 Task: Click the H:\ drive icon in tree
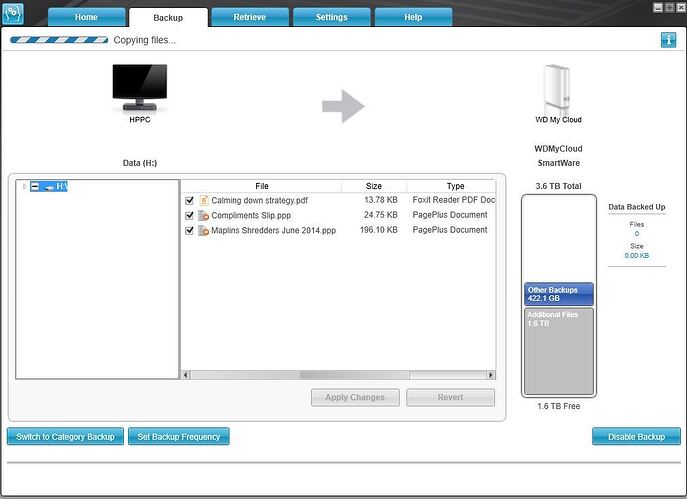[x=49, y=187]
